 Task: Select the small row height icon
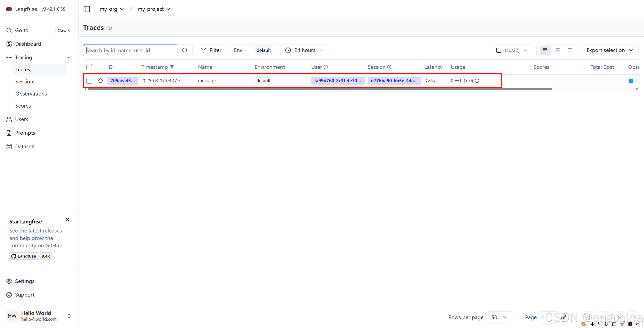(545, 50)
